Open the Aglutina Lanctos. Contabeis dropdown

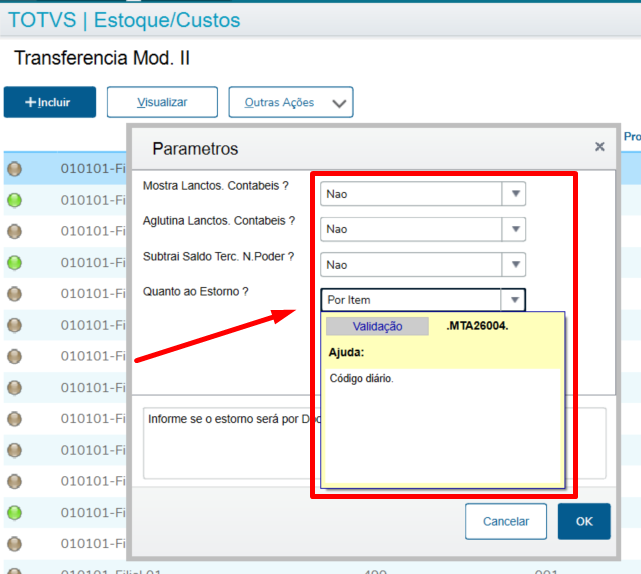coord(514,229)
